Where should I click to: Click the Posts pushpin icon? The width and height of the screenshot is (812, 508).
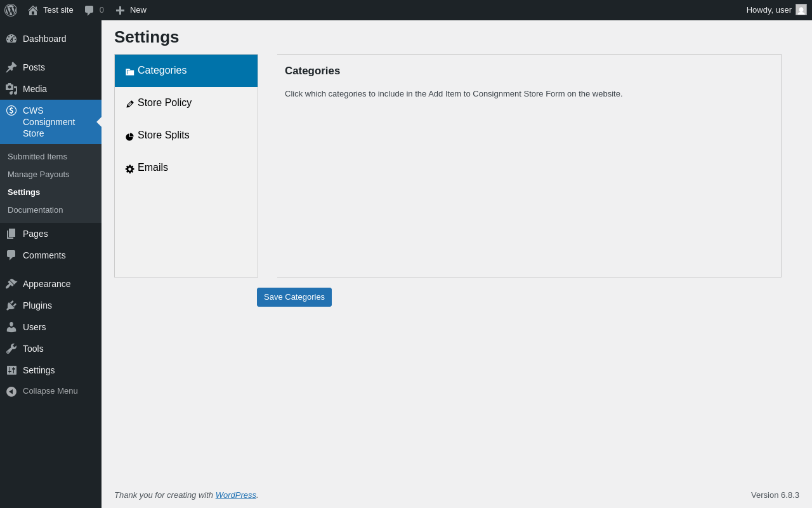[x=11, y=67]
